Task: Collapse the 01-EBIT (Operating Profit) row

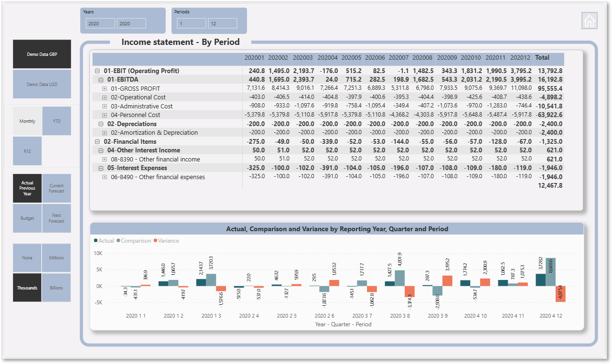Action: click(x=97, y=71)
